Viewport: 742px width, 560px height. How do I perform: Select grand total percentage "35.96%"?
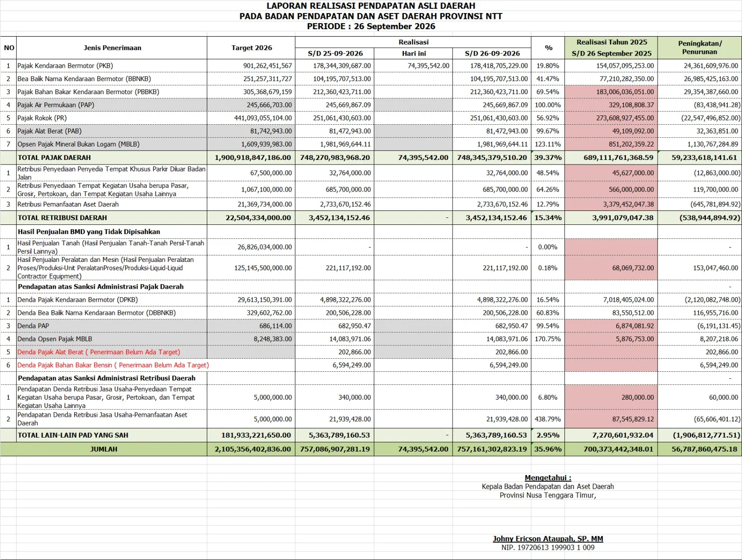point(548,449)
